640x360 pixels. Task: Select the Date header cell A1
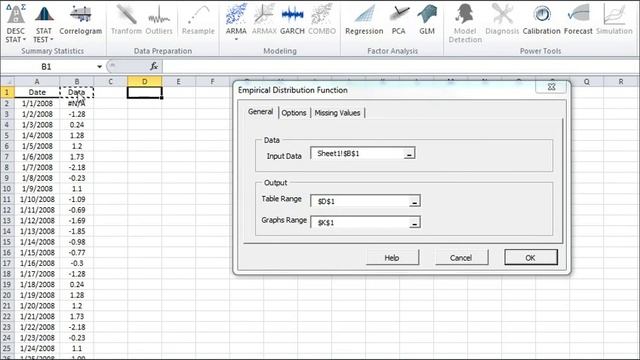coord(37,92)
